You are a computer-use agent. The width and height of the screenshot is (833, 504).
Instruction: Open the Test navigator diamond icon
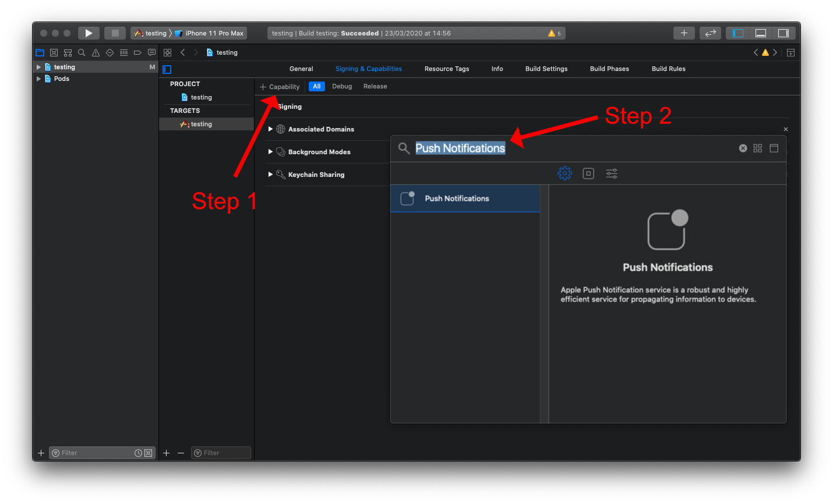[110, 52]
